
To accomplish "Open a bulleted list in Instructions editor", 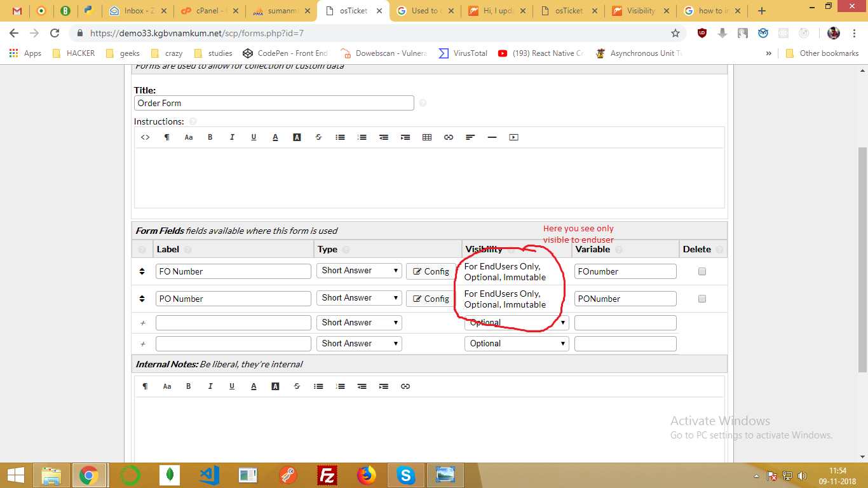I will (x=340, y=137).
